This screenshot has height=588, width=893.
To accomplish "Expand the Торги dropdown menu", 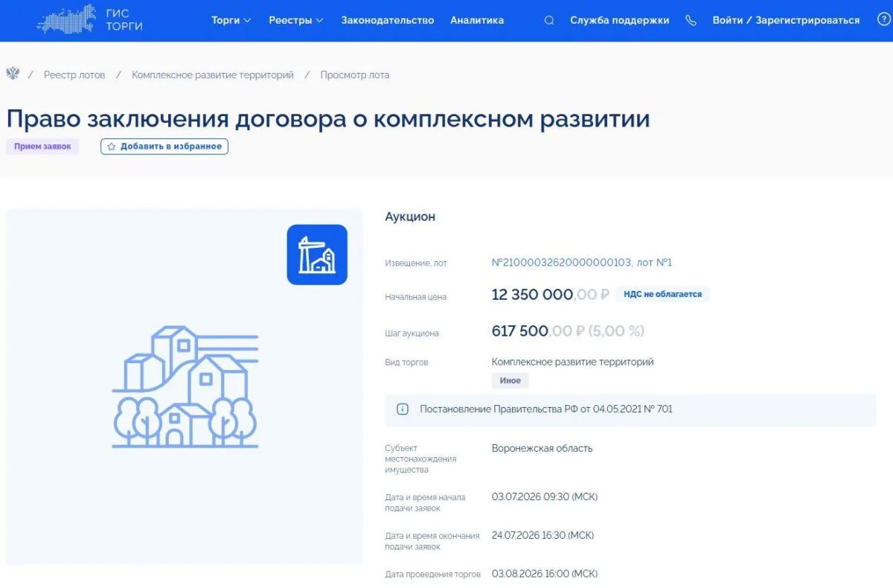I will click(231, 20).
